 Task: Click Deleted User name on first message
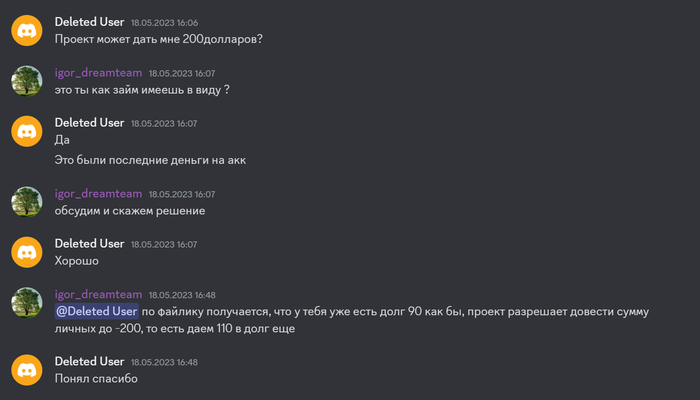[x=89, y=22]
